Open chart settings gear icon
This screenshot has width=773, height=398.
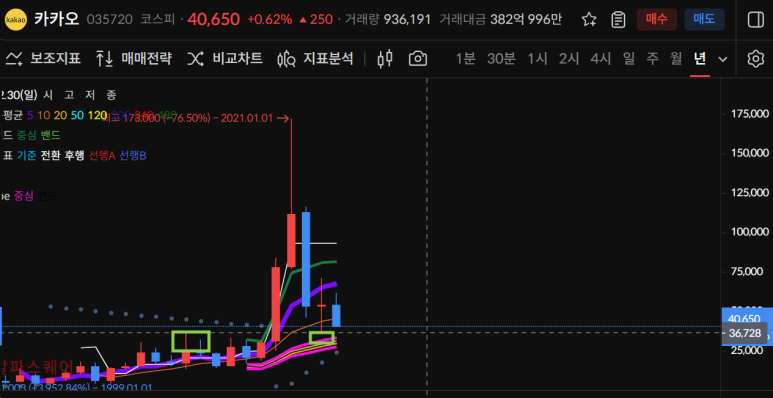coord(755,59)
